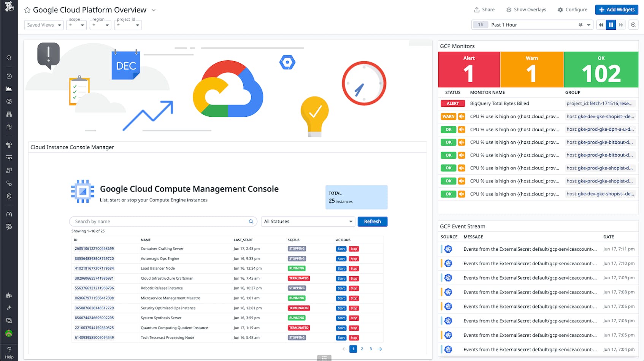Click the star to favorite this dashboard
The height and width of the screenshot is (361, 644).
tap(27, 9)
